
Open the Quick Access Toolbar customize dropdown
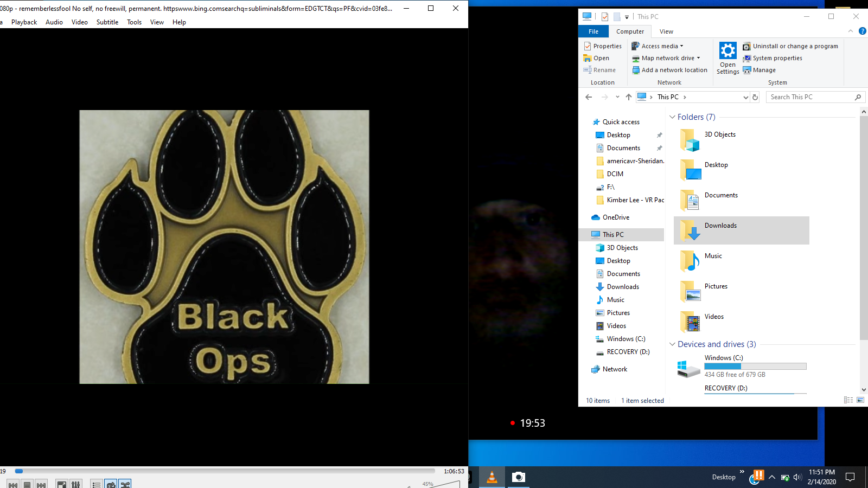627,17
